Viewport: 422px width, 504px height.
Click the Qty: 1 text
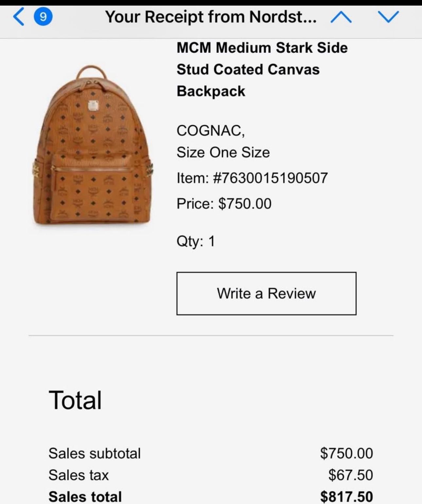point(196,241)
